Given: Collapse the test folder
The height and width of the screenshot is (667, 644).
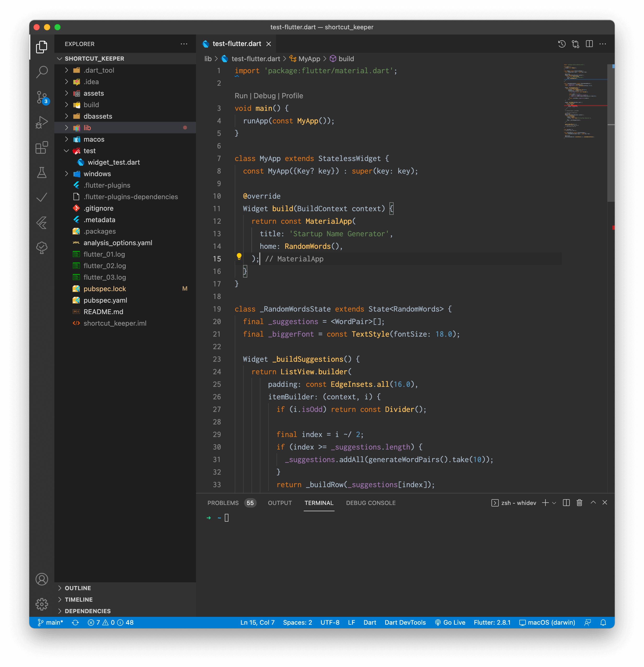Looking at the screenshot, I should tap(67, 151).
